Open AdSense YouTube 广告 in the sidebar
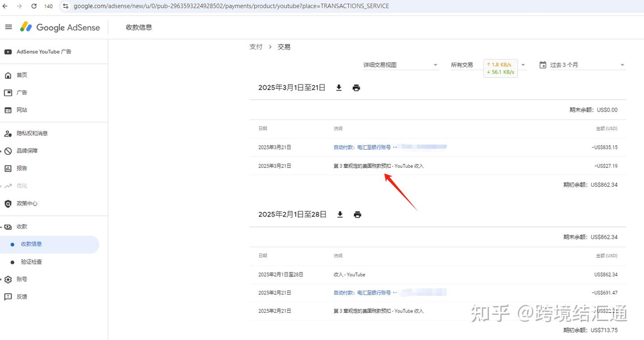The width and height of the screenshot is (644, 340). pyautogui.click(x=44, y=52)
